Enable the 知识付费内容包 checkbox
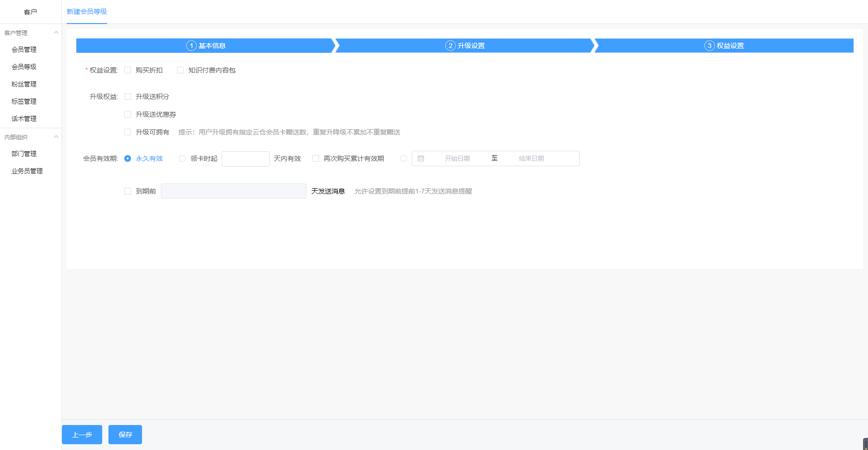Image resolution: width=868 pixels, height=450 pixels. pyautogui.click(x=180, y=70)
